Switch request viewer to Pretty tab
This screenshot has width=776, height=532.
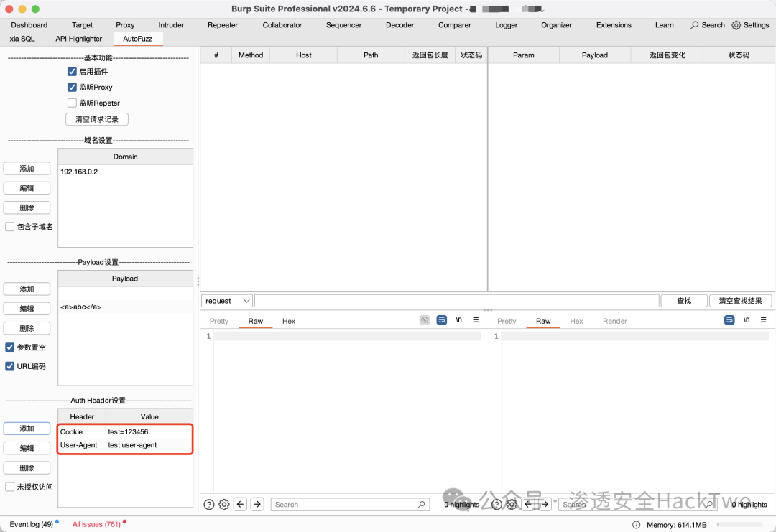pyautogui.click(x=218, y=321)
